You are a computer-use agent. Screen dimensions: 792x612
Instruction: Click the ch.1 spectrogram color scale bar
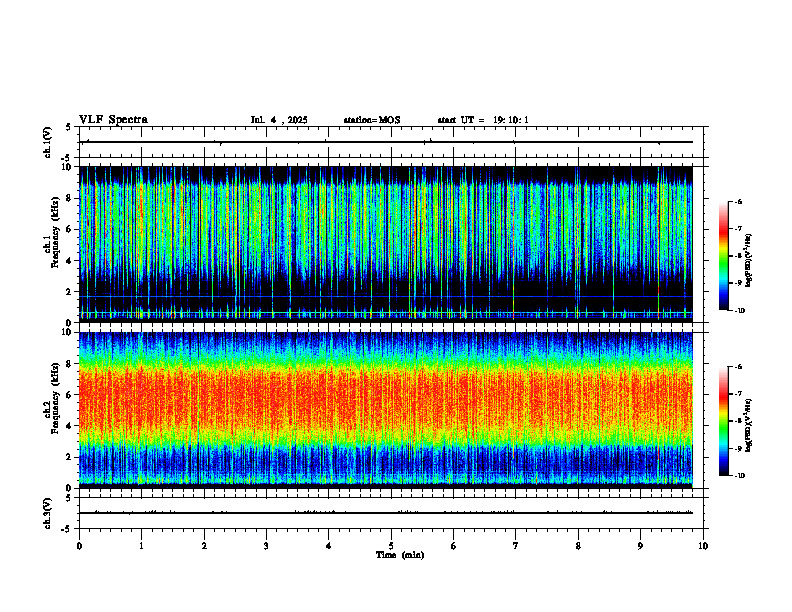pos(723,256)
